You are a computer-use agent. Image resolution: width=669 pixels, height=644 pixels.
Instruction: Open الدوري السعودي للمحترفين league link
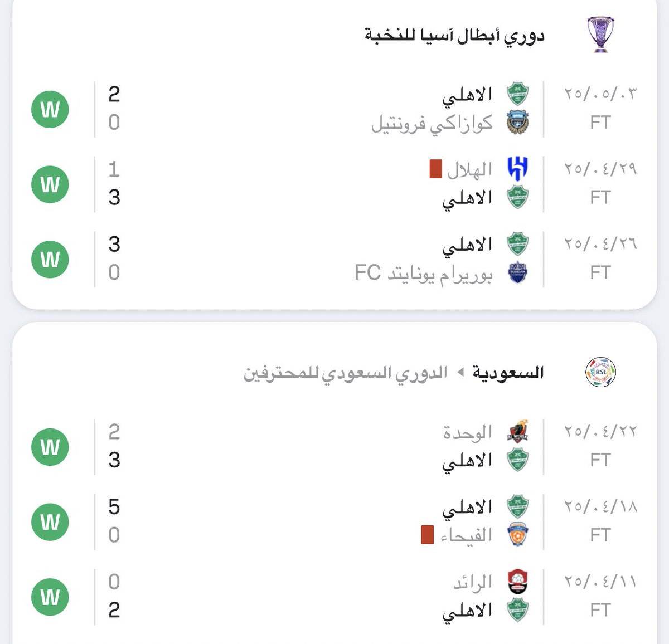coord(346,373)
